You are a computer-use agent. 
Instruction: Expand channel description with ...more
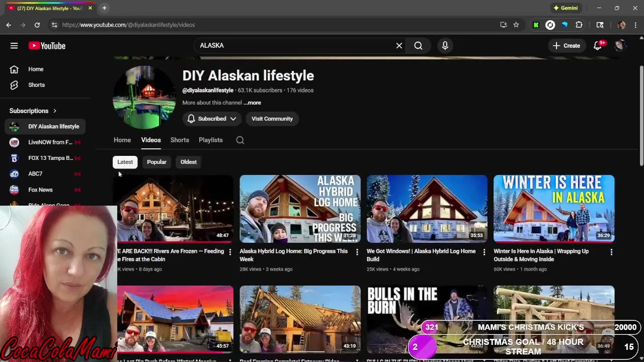coord(252,103)
